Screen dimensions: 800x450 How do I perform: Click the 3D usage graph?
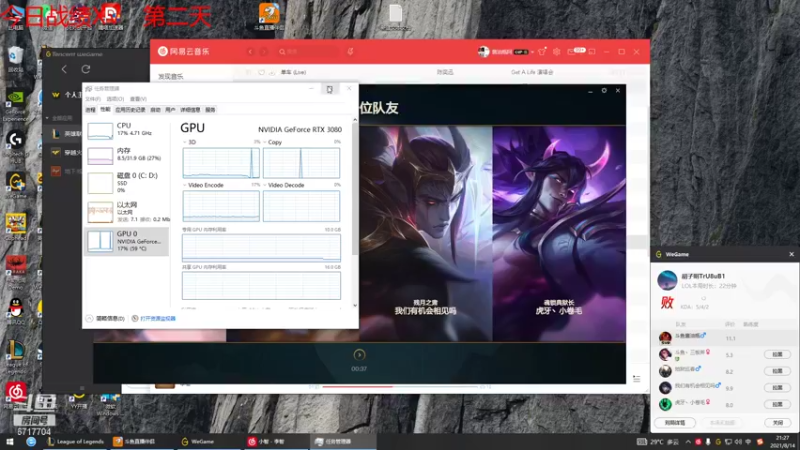221,163
